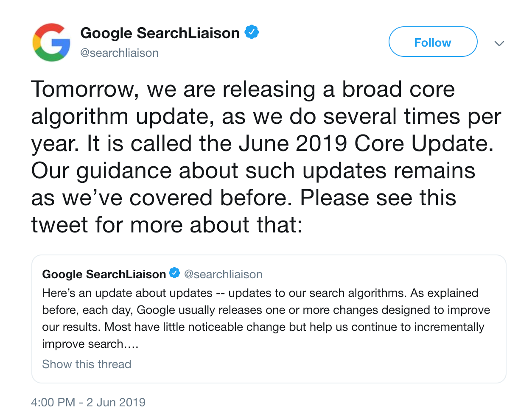Click the @searchliaison handle in the quoted tweet
The height and width of the screenshot is (414, 532).
tap(223, 274)
